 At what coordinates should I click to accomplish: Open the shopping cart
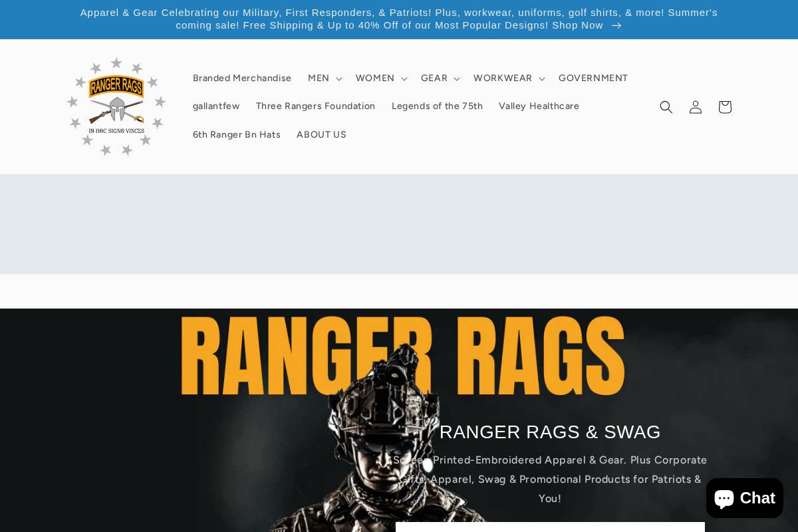tap(724, 106)
